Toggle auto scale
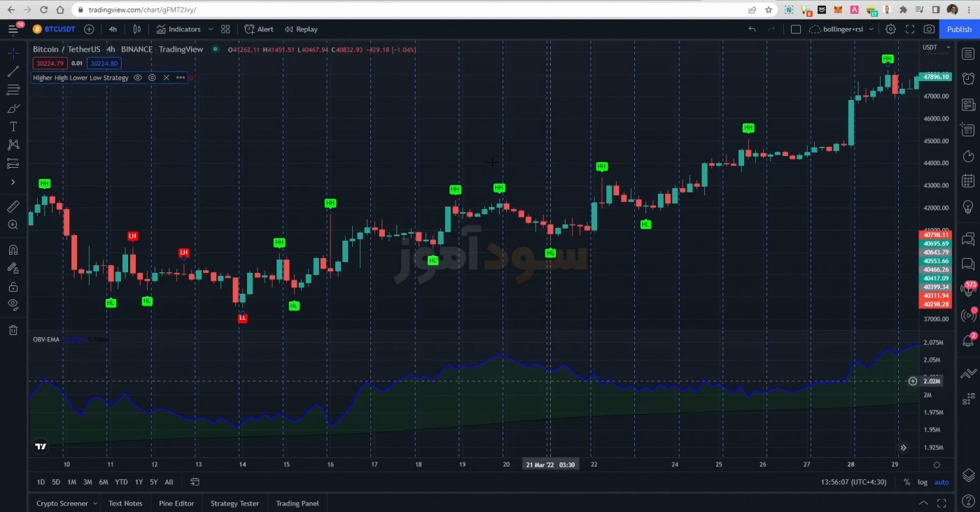 coord(941,482)
